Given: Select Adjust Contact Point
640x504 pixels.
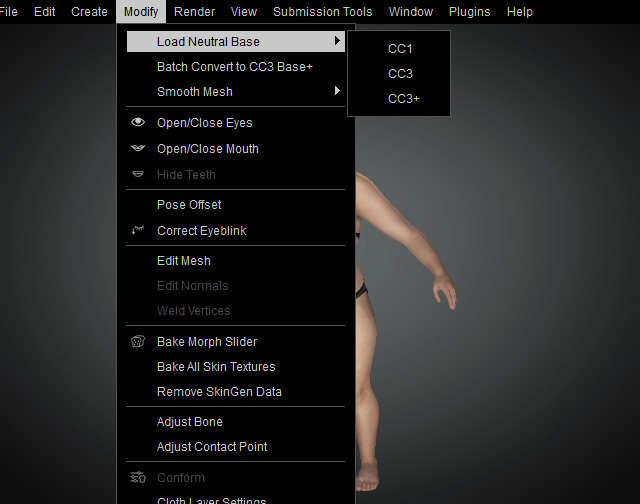Looking at the screenshot, I should click(212, 447).
